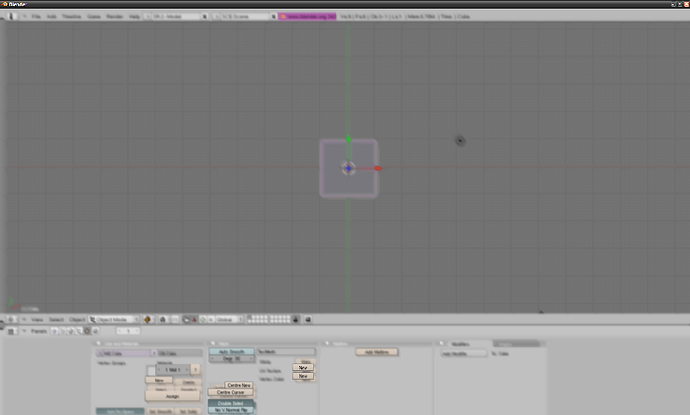This screenshot has width=690, height=415.
Task: Switch to the Object context icon
Action: [79, 331]
